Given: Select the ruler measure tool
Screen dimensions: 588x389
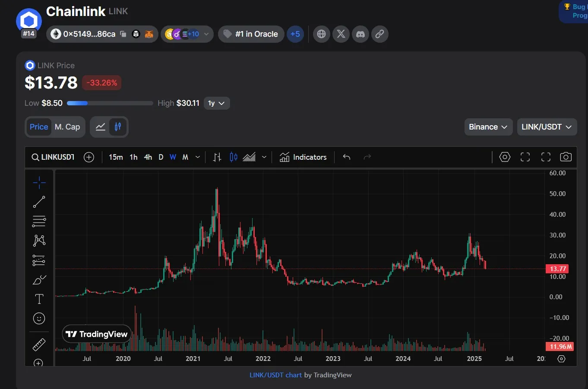Looking at the screenshot, I should (x=39, y=345).
